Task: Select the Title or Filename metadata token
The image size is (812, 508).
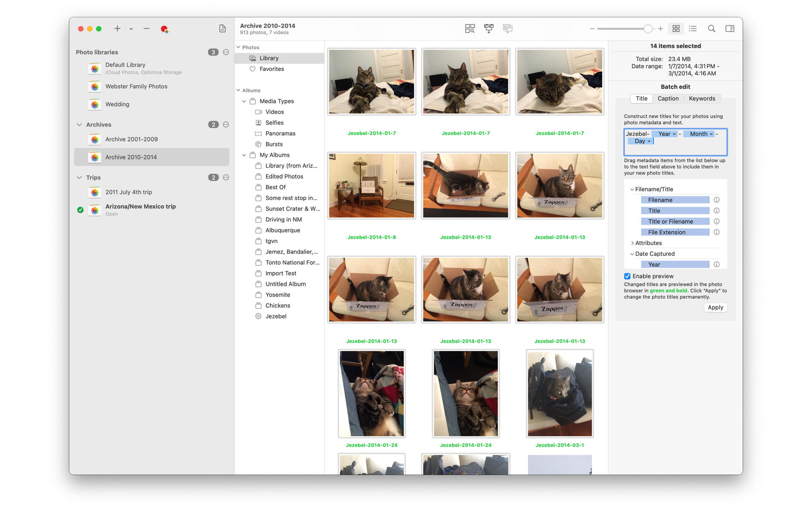Action: click(675, 221)
